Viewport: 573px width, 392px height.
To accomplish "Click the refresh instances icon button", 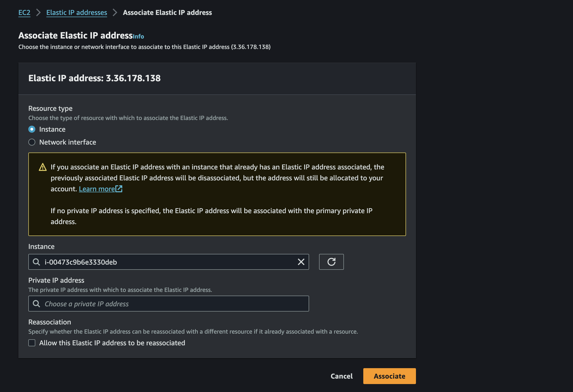I will pyautogui.click(x=331, y=262).
